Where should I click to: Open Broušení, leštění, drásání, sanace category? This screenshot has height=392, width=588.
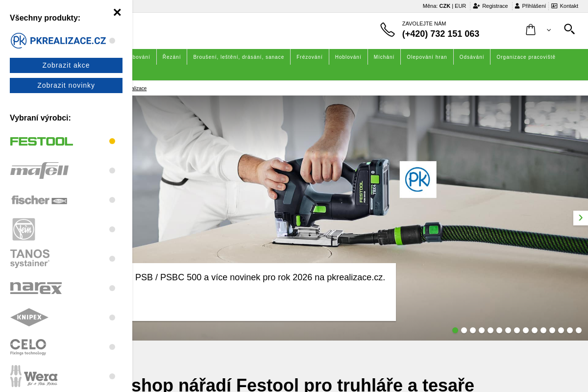(239, 57)
